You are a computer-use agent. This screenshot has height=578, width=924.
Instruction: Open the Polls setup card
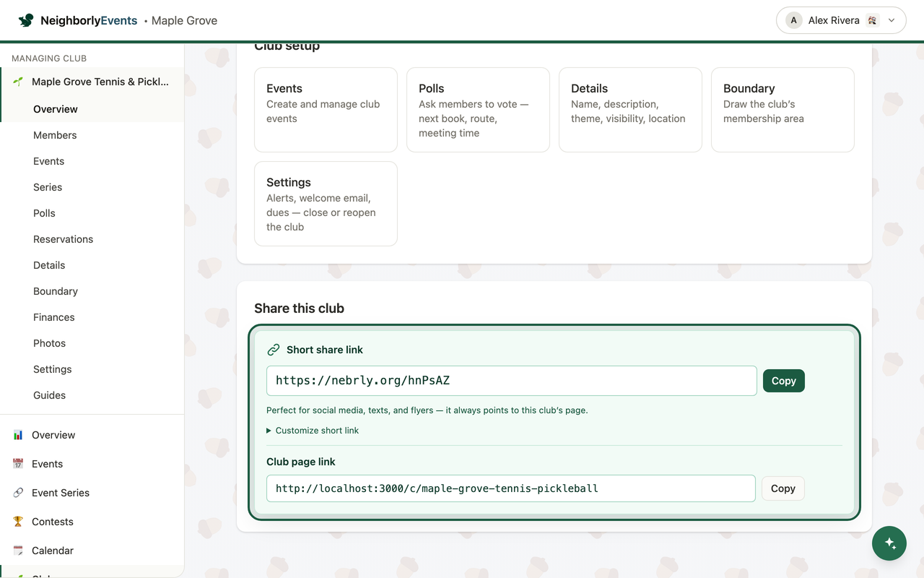[478, 110]
